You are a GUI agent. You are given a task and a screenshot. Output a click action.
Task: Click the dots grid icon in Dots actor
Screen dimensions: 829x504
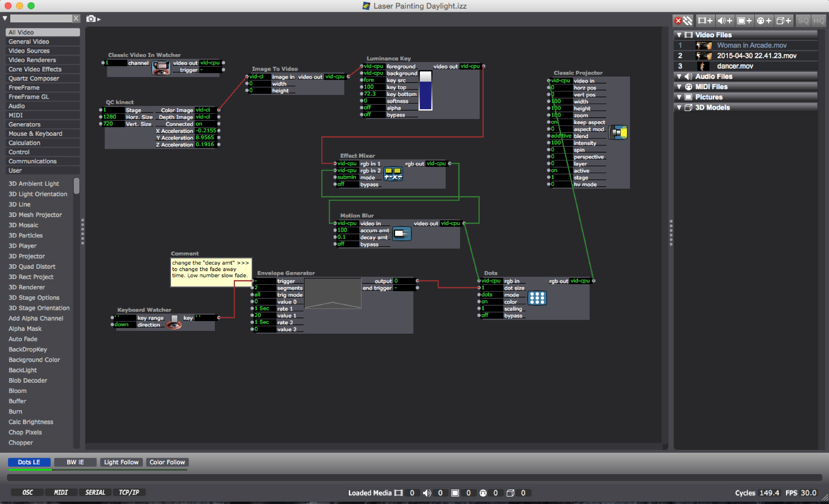click(537, 298)
